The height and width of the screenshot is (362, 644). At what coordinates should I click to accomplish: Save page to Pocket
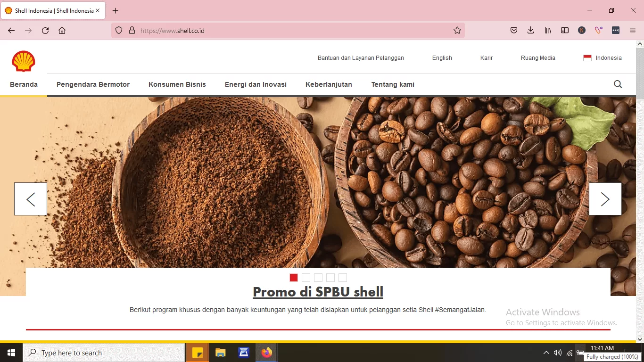coord(514,31)
